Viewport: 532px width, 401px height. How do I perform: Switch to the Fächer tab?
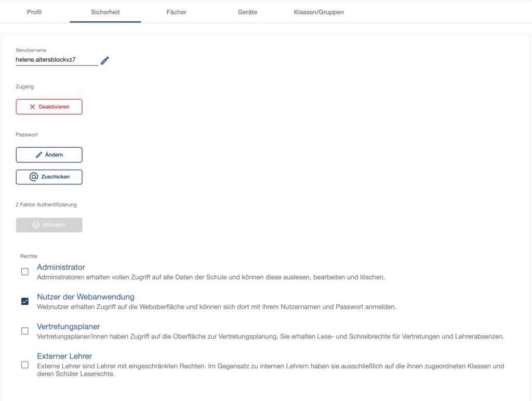click(177, 12)
